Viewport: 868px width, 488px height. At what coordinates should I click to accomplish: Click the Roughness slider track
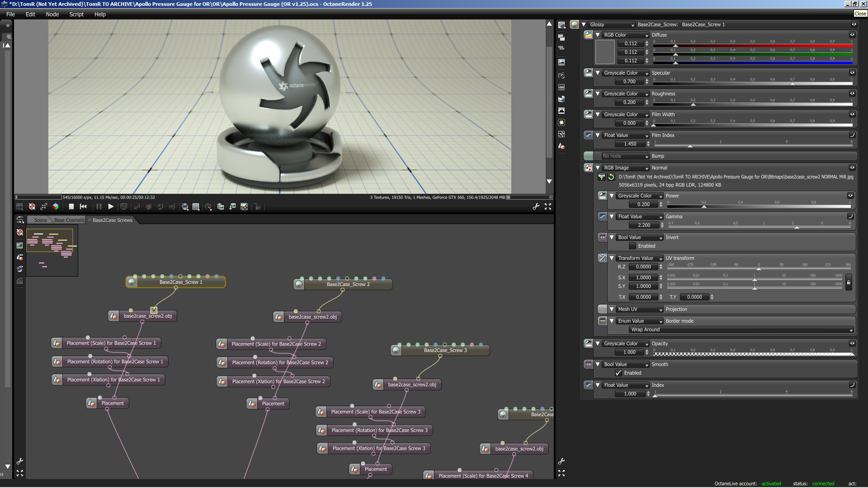752,104
